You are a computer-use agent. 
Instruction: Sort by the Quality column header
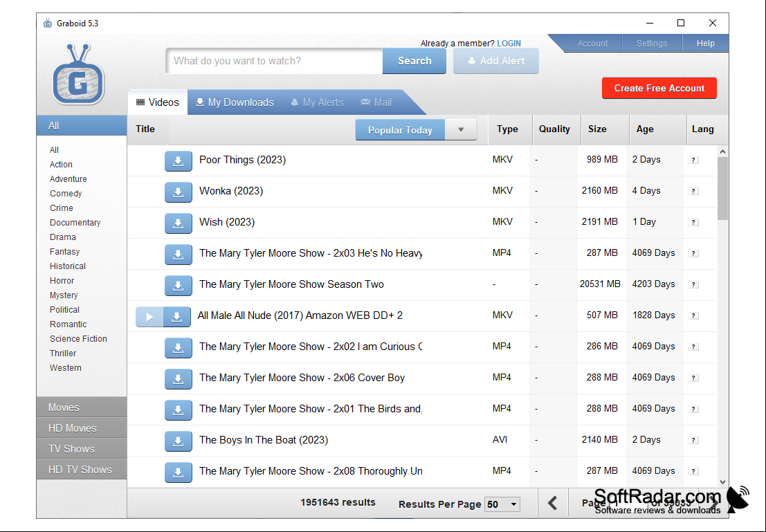click(x=556, y=129)
